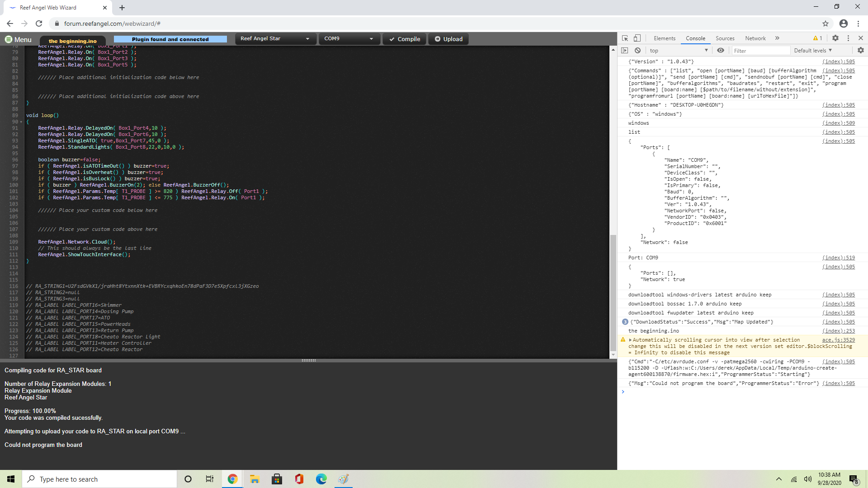Click the address bar URL field

(x=434, y=23)
